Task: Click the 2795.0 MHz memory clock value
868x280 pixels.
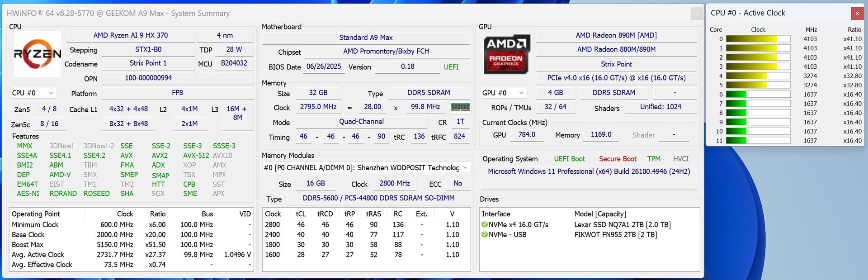Action: (318, 107)
